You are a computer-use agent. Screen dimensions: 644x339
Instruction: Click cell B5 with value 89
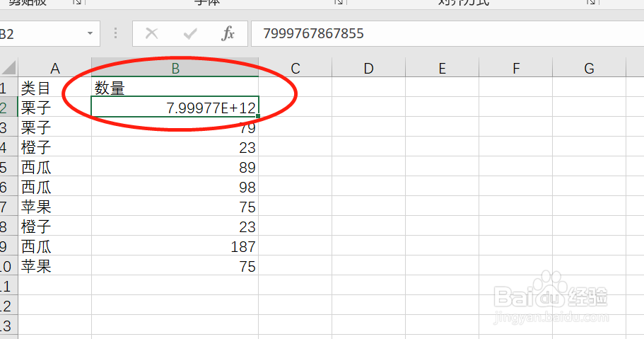click(175, 166)
